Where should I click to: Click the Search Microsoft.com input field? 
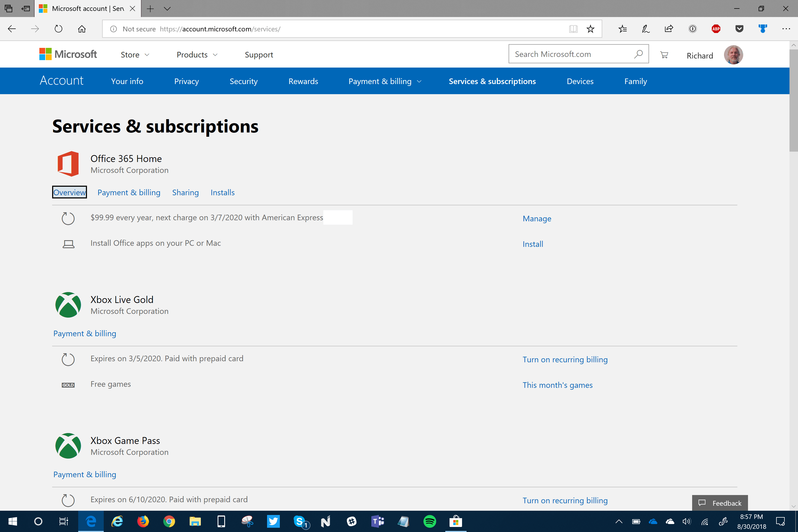click(570, 54)
